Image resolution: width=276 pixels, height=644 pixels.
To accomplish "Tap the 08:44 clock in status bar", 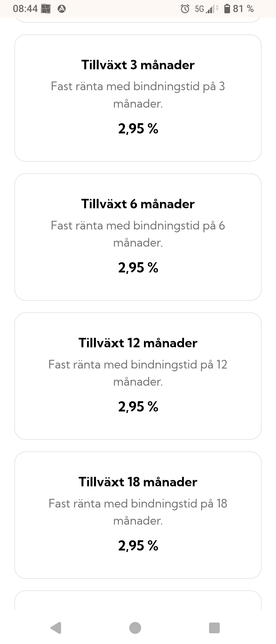I will coord(25,9).
